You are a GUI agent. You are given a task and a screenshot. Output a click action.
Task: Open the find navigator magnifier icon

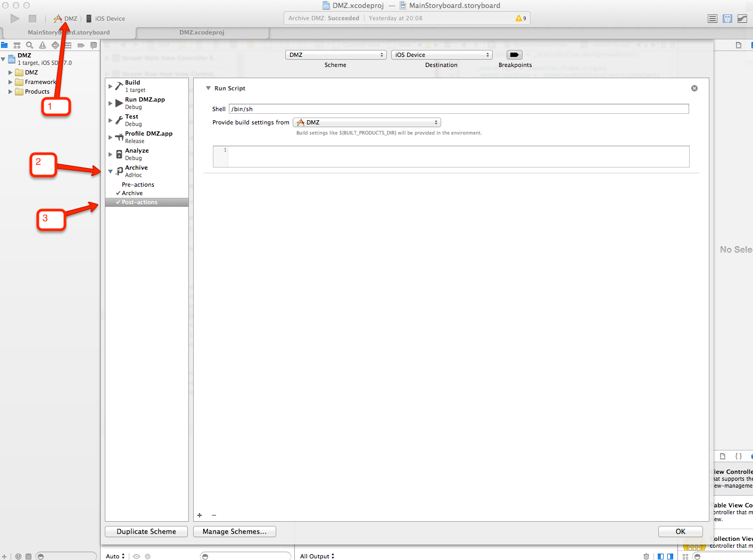tap(30, 45)
